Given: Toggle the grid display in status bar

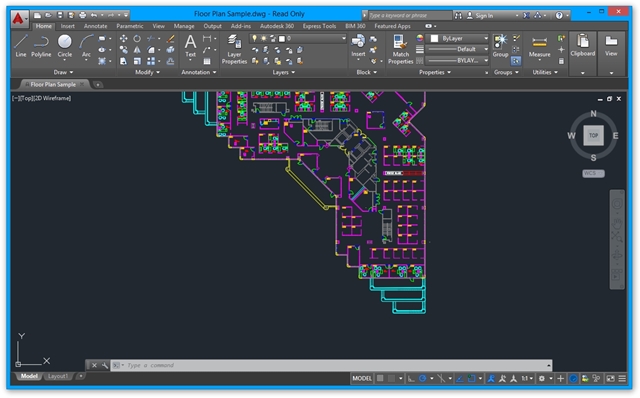Looking at the screenshot, I should 380,378.
